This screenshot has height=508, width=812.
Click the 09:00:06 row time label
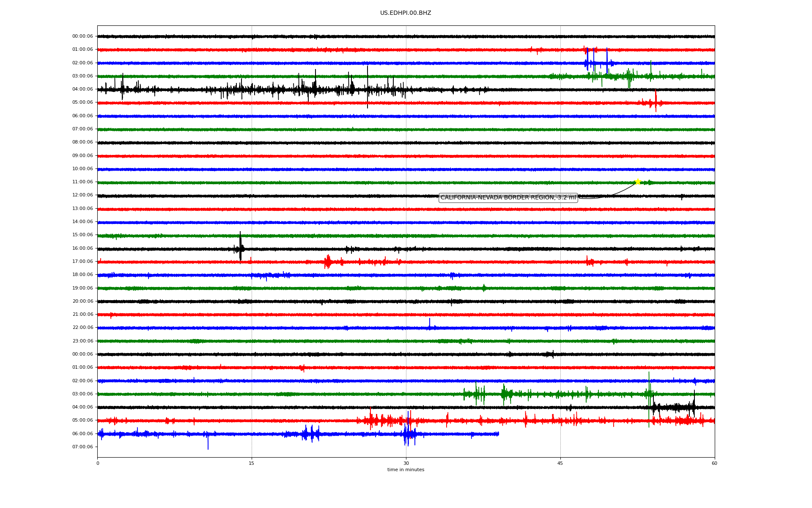[82, 156]
